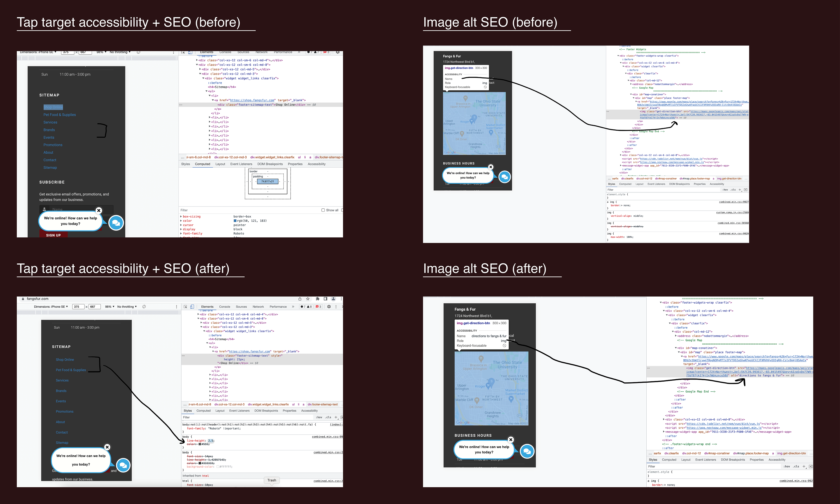Toggle device toolbar icon in Tap target (after) DevTools
This screenshot has width=840, height=504.
pos(192,307)
